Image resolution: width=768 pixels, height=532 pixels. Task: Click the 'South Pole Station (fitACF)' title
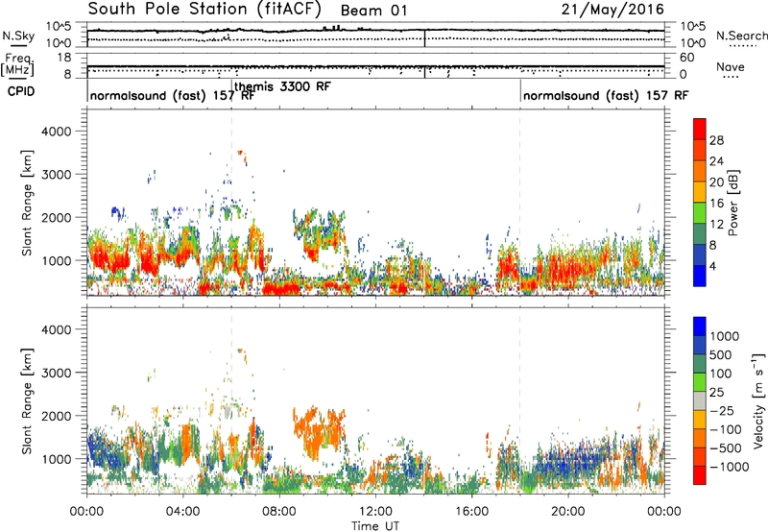click(204, 10)
